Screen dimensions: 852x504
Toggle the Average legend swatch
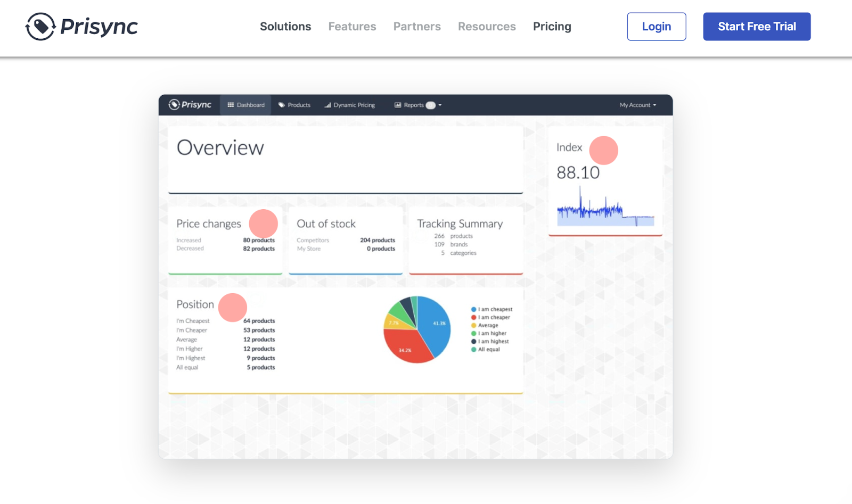click(x=473, y=325)
